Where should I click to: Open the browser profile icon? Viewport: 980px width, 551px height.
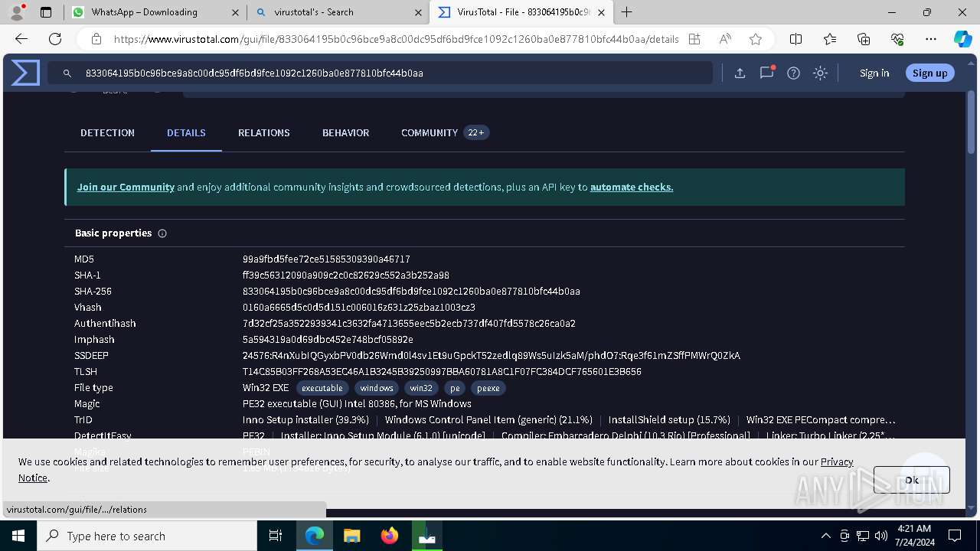pyautogui.click(x=16, y=11)
